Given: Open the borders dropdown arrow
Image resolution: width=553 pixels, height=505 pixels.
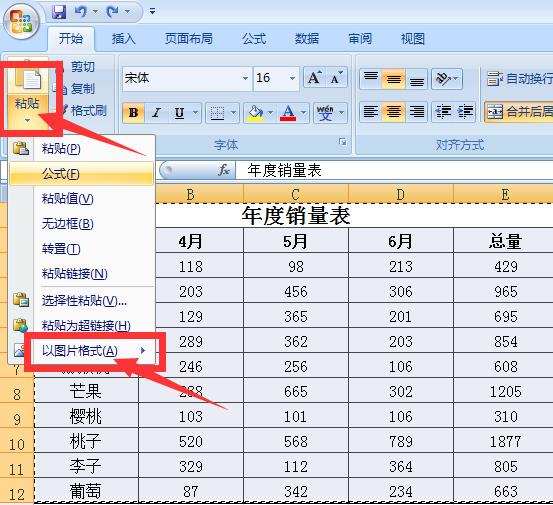Looking at the screenshot, I should click(x=233, y=113).
